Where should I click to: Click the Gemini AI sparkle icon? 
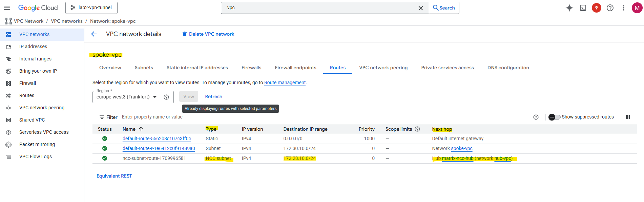(x=569, y=8)
